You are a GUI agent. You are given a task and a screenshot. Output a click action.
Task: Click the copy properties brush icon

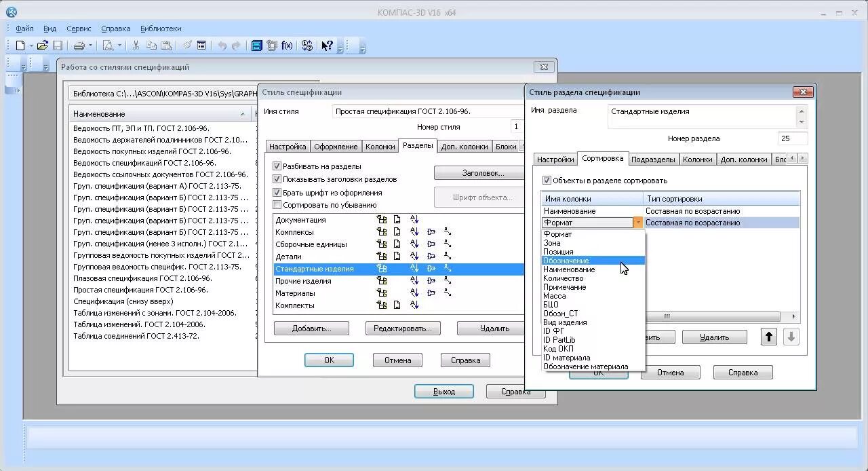pyautogui.click(x=187, y=45)
